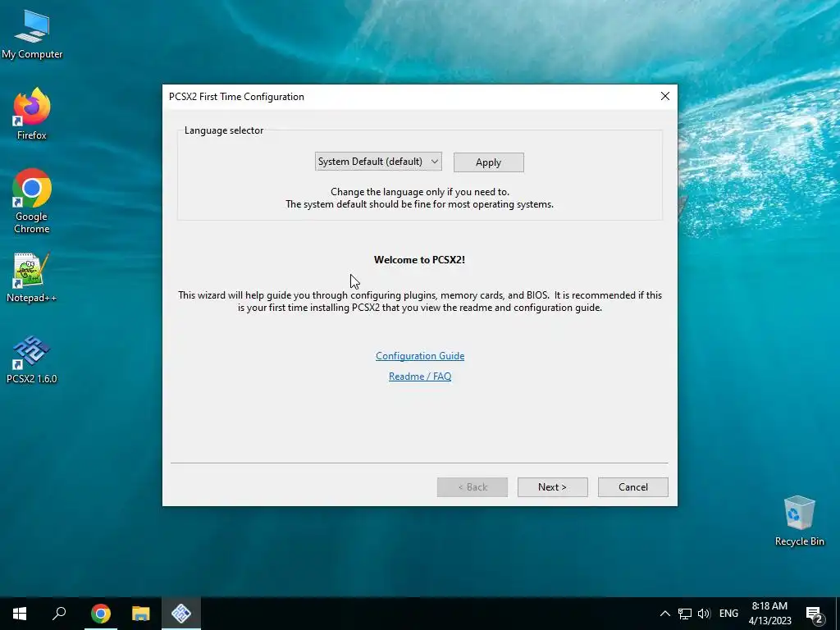Click the PCSX2 First Time Configuration title

tap(236, 97)
